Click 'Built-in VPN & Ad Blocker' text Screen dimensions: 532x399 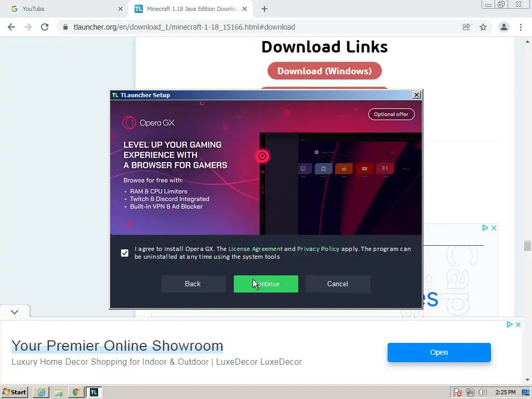[x=166, y=206]
